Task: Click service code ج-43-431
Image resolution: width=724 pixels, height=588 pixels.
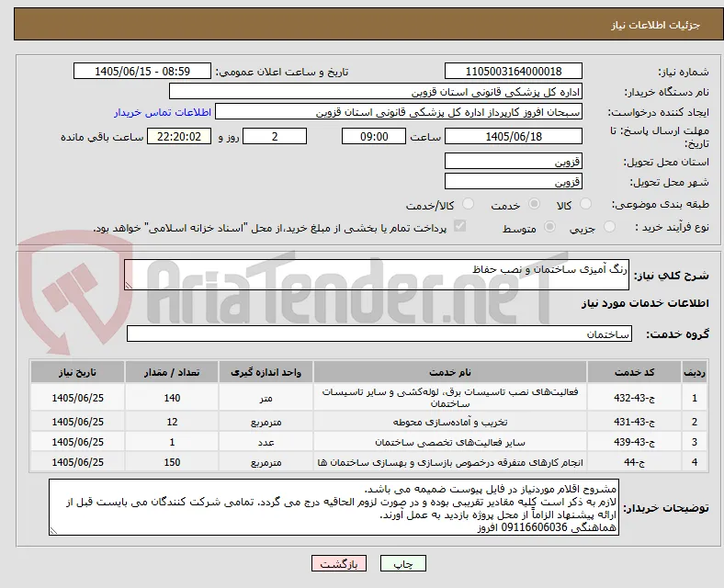Action: [635, 422]
